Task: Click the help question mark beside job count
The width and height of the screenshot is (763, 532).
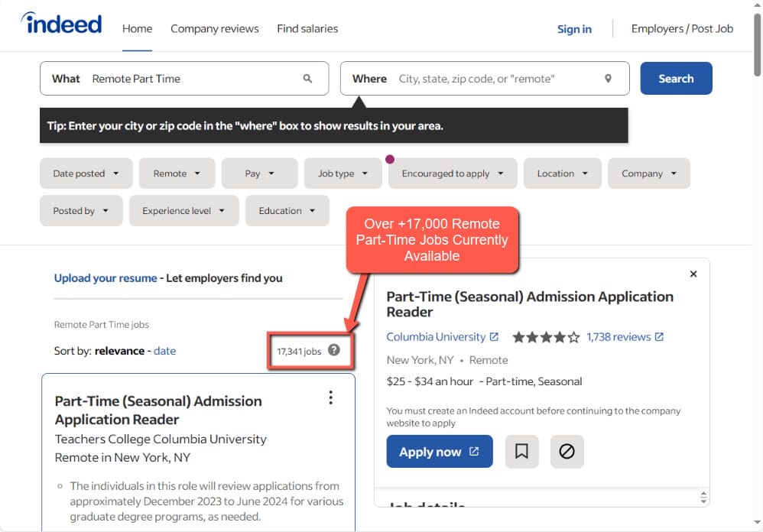Action: click(334, 350)
